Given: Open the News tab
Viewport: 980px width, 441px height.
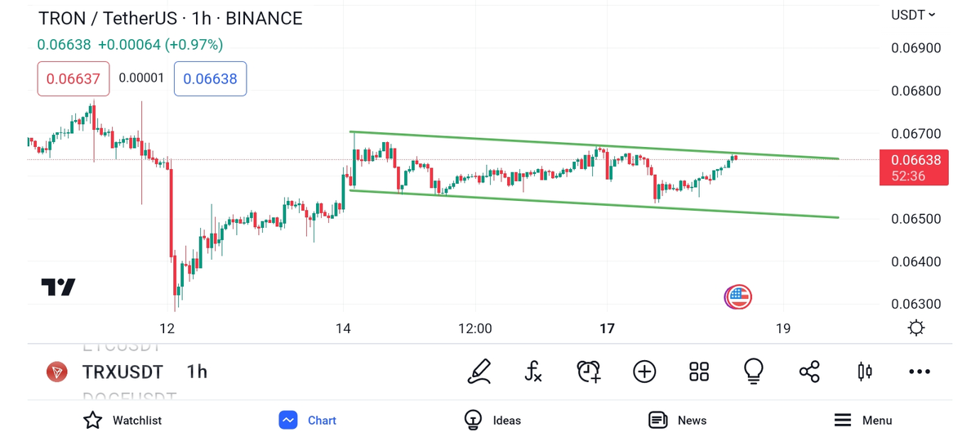Looking at the screenshot, I should tap(677, 420).
